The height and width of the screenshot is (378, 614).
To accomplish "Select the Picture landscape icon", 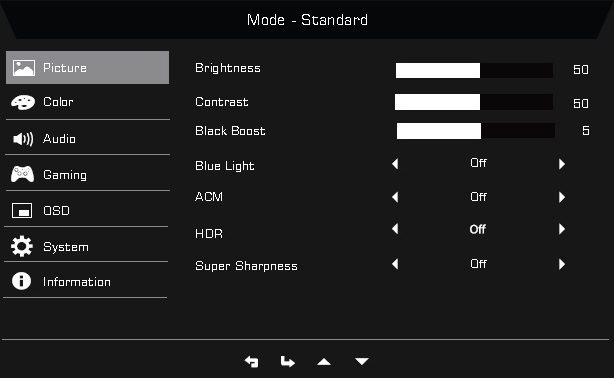I will coord(23,68).
